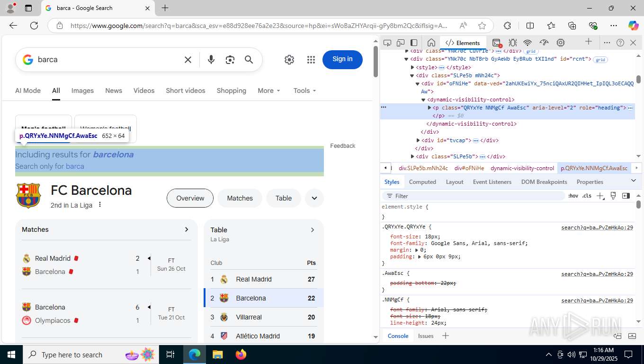Open Edge split screen icon
This screenshot has width=644, height=364.
coord(530,26)
